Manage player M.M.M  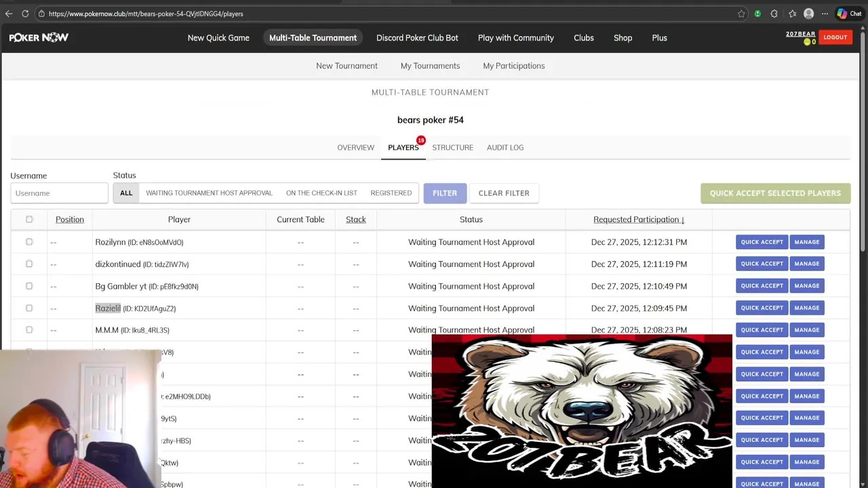pyautogui.click(x=807, y=330)
